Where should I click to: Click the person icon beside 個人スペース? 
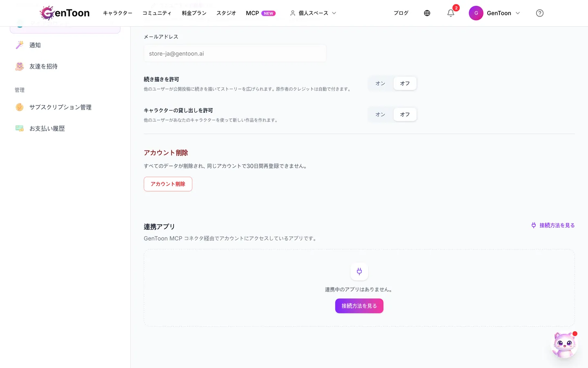pos(293,13)
